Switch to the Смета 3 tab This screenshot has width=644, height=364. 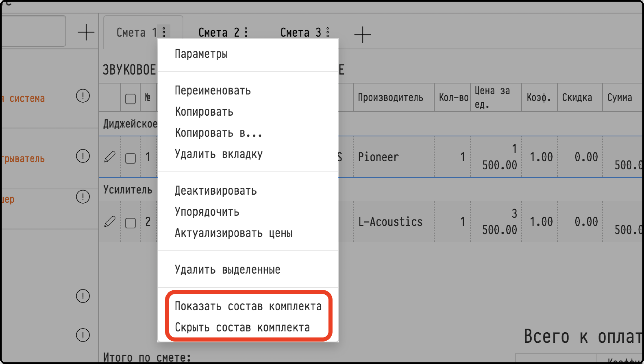pyautogui.click(x=301, y=33)
